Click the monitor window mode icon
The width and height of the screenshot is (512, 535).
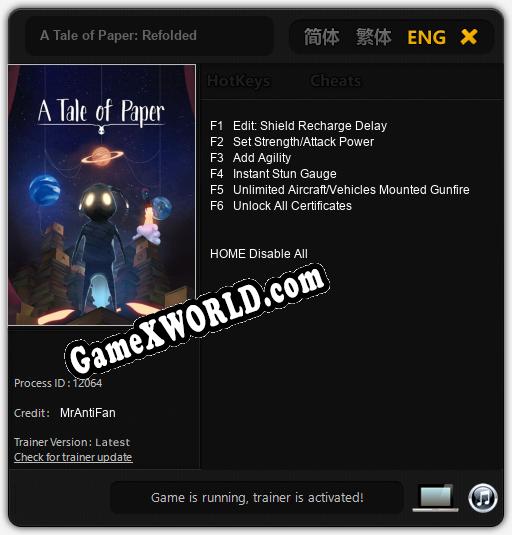click(x=436, y=498)
